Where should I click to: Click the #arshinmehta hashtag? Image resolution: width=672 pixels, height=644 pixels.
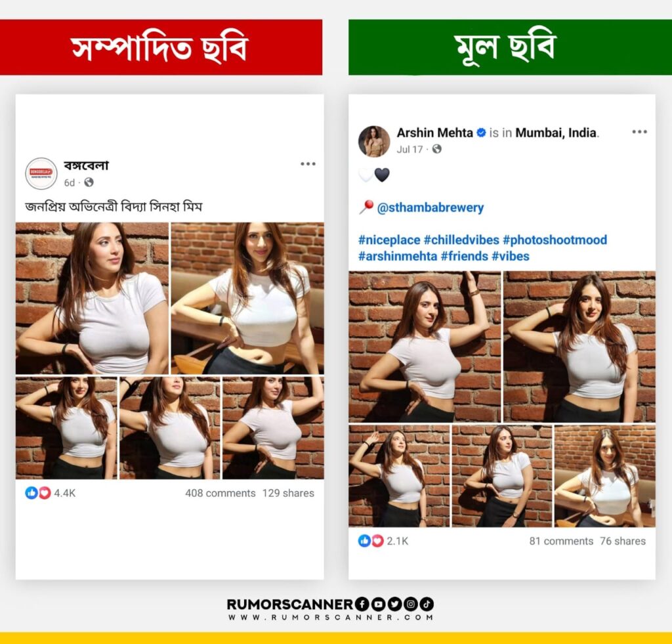398,256
